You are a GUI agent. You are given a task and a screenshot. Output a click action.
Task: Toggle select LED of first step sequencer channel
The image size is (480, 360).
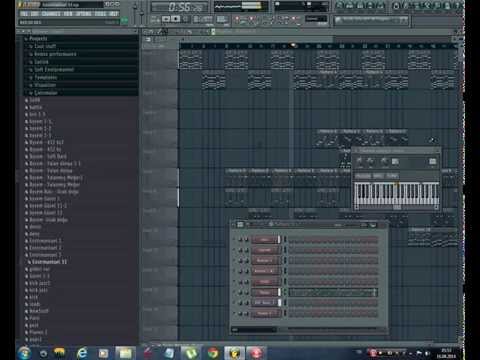[285, 240]
